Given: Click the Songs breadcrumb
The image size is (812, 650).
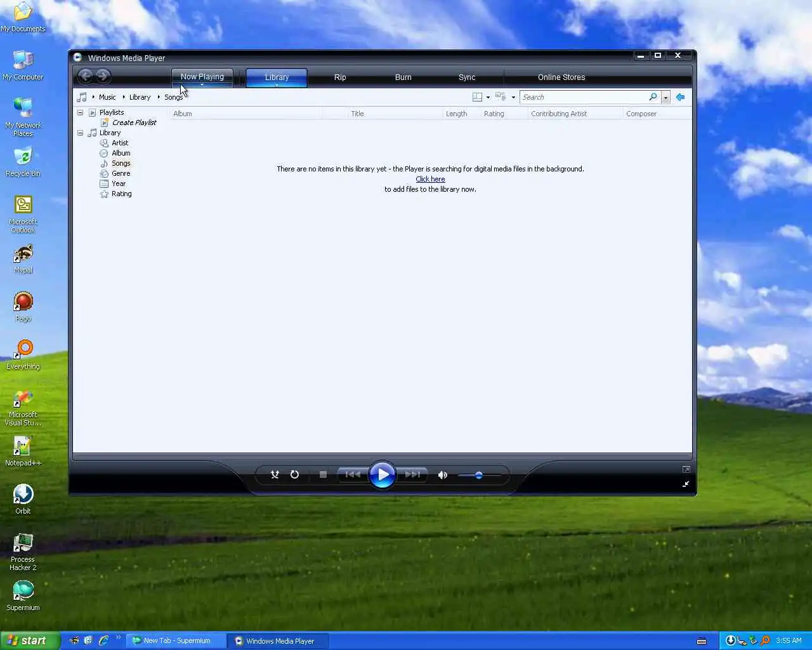Looking at the screenshot, I should click(173, 97).
